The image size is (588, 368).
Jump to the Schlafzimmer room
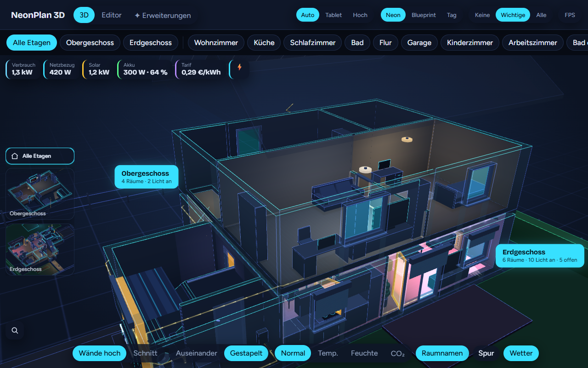tap(313, 43)
